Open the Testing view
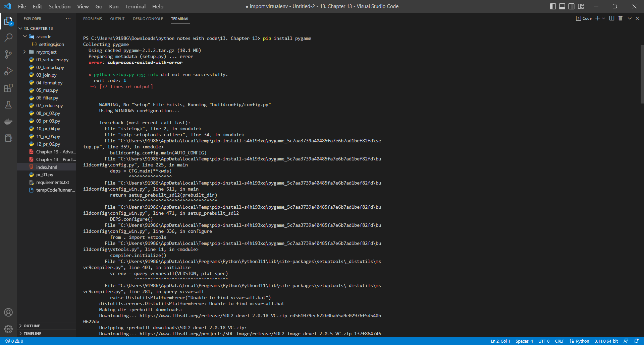The image size is (644, 345). tap(8, 105)
